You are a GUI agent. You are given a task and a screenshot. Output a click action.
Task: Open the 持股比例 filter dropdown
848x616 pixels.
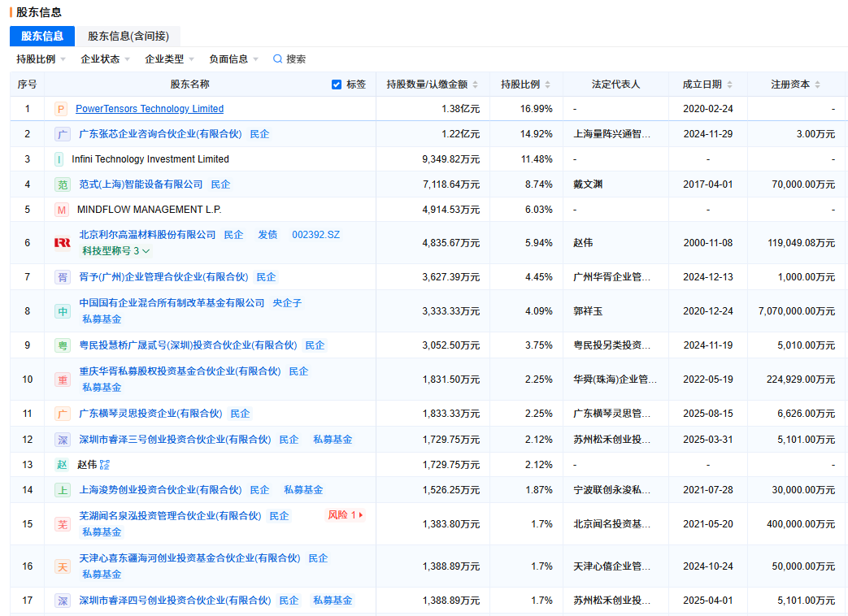(41, 59)
